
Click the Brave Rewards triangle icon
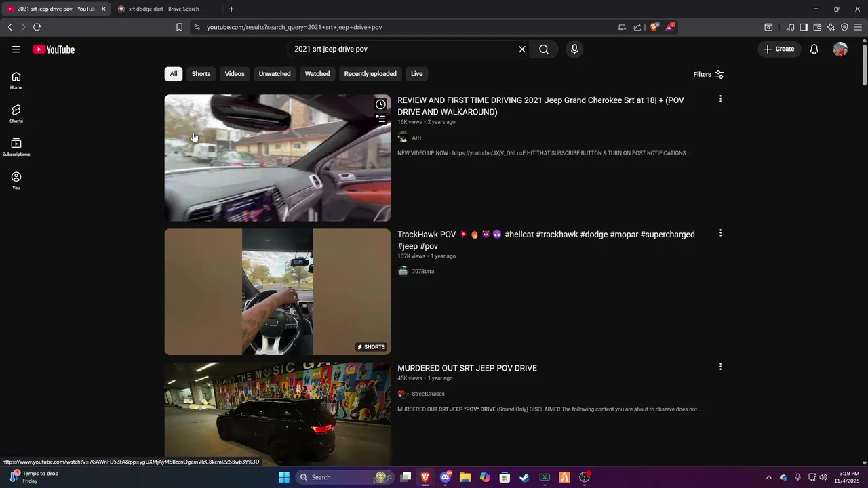click(670, 27)
